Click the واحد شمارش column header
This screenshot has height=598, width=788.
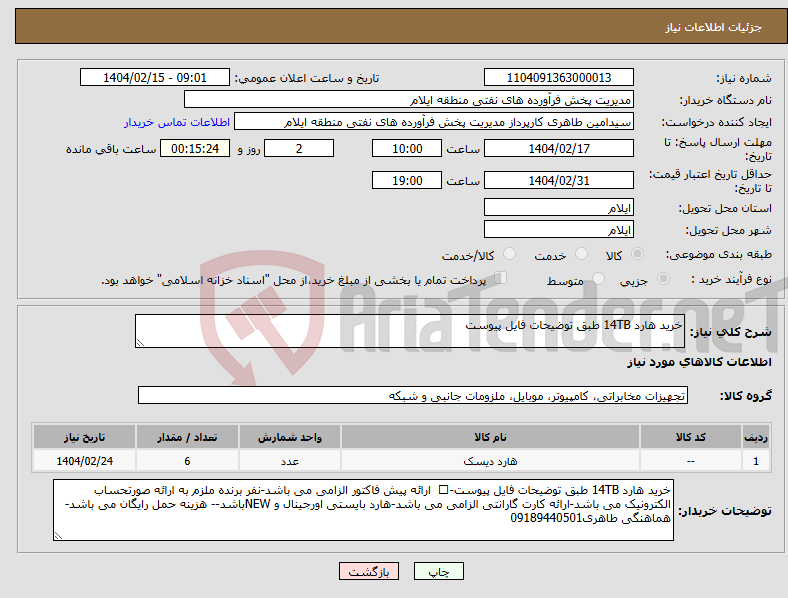tap(290, 437)
